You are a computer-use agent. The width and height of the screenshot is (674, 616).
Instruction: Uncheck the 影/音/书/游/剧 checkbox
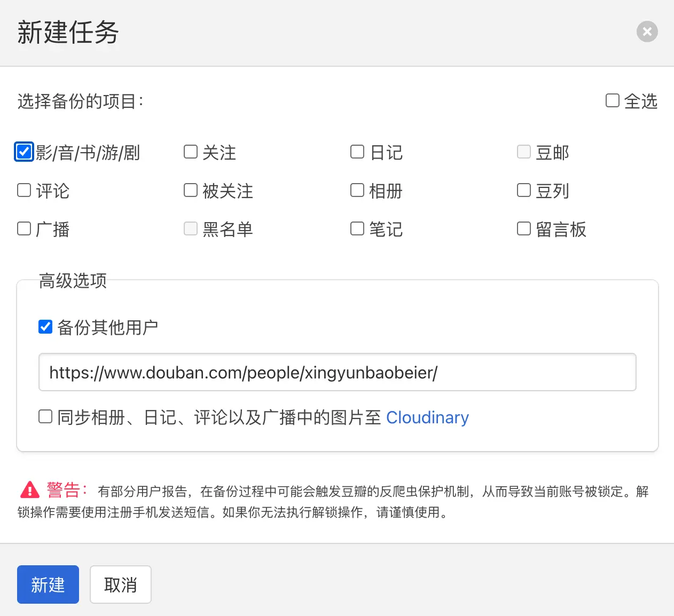pos(24,152)
